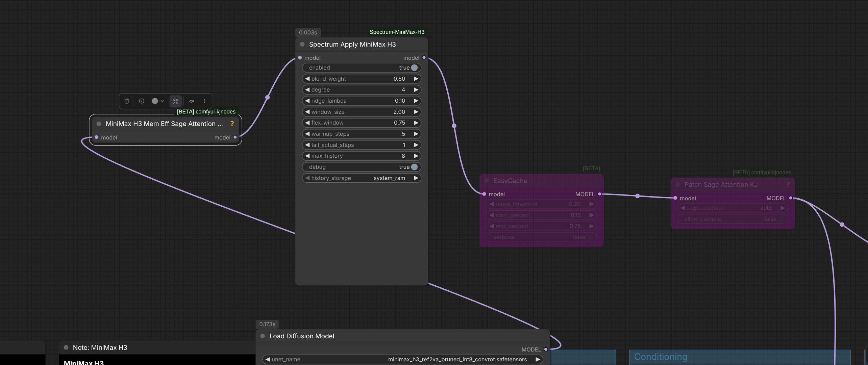Collapse the Load Diffusion Model node

click(263, 336)
